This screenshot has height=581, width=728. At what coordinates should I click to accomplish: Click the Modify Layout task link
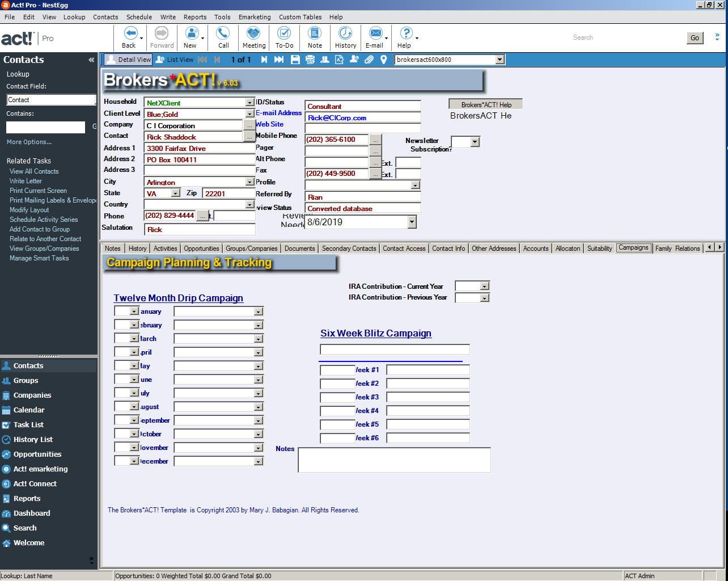click(x=29, y=210)
